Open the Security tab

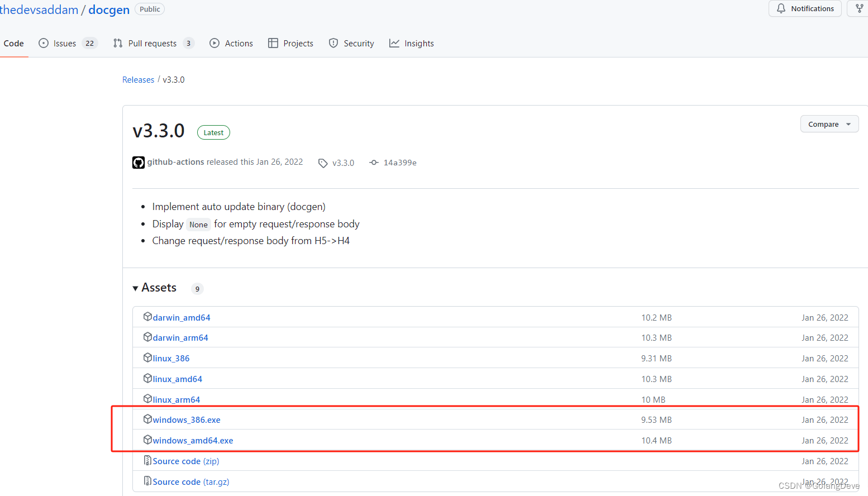(x=351, y=44)
